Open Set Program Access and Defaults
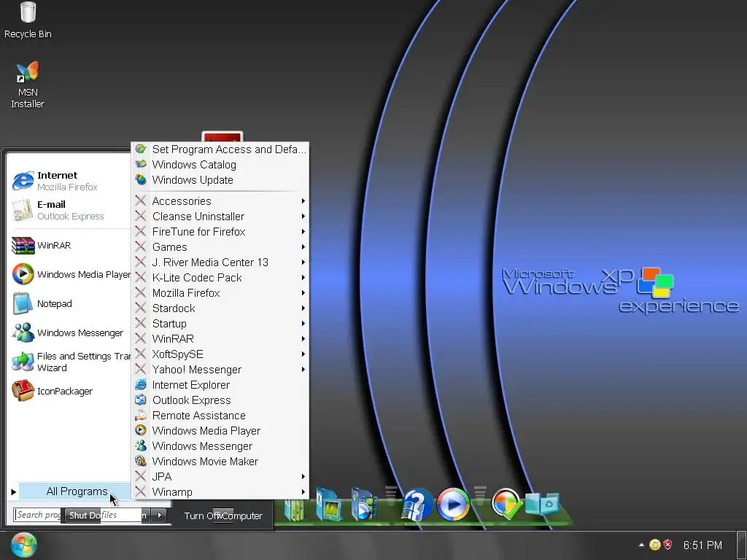The image size is (747, 560). click(220, 149)
